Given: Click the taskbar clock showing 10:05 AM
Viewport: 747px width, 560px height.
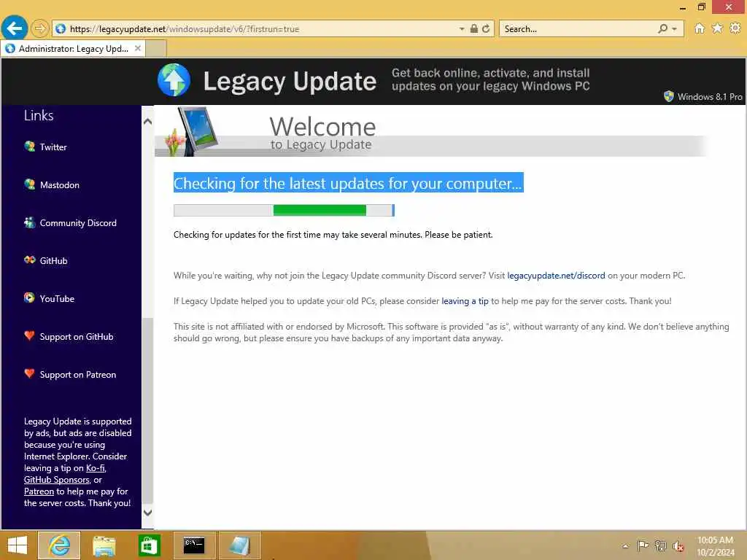Looking at the screenshot, I should (715, 546).
